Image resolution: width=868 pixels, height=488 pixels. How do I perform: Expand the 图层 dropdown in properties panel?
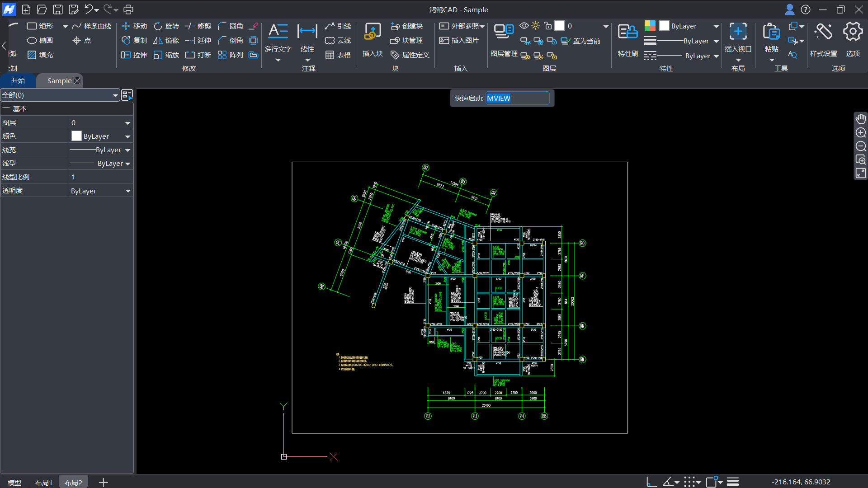pyautogui.click(x=127, y=123)
